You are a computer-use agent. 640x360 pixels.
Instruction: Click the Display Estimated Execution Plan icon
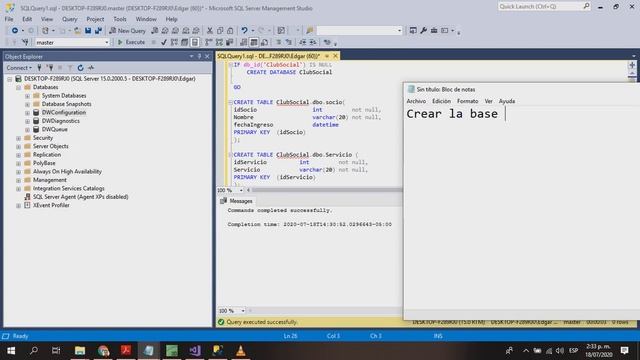(174, 42)
